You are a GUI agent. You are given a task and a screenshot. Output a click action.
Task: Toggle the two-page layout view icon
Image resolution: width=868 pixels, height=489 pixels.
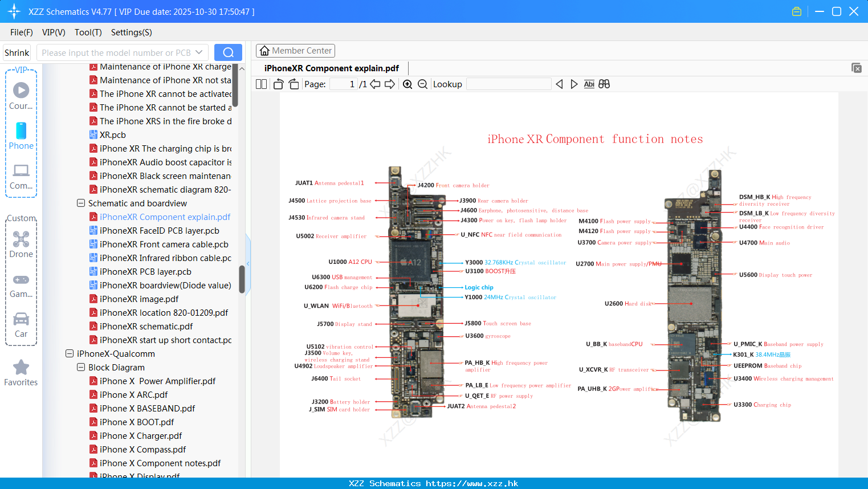click(262, 84)
